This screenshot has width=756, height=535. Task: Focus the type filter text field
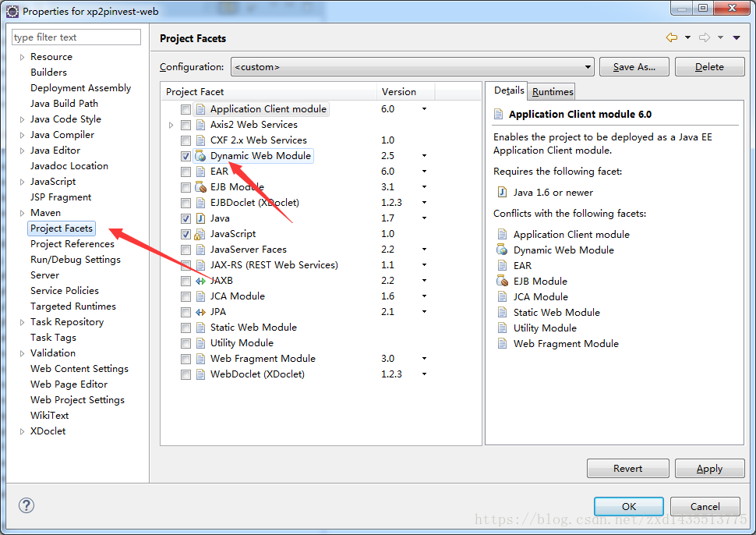[x=76, y=37]
